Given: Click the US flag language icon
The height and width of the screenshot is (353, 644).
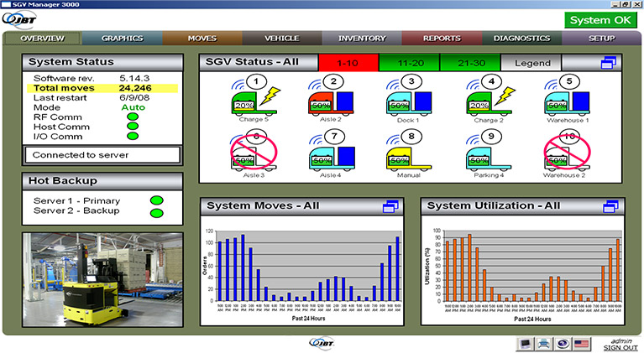Looking at the screenshot, I should (x=582, y=344).
